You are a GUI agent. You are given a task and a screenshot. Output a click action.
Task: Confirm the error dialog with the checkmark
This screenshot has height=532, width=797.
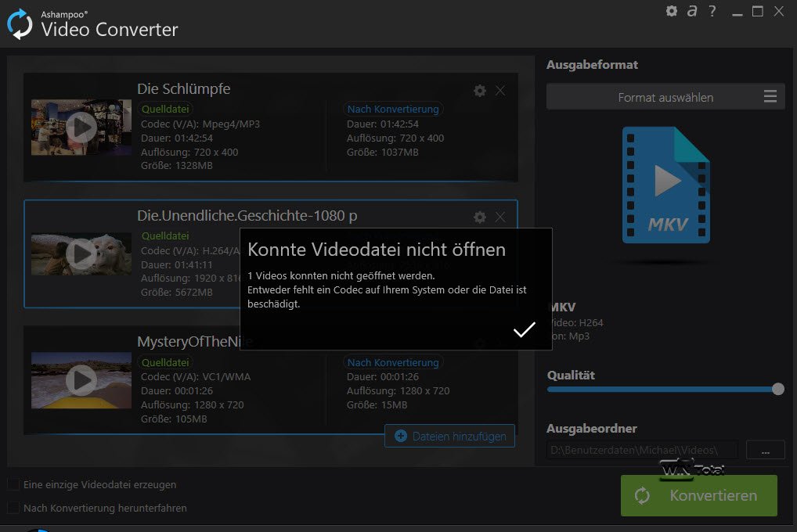(524, 330)
